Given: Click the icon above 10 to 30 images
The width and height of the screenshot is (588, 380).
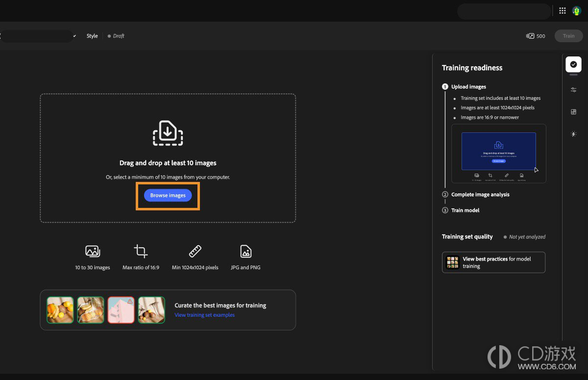Looking at the screenshot, I should (x=93, y=252).
